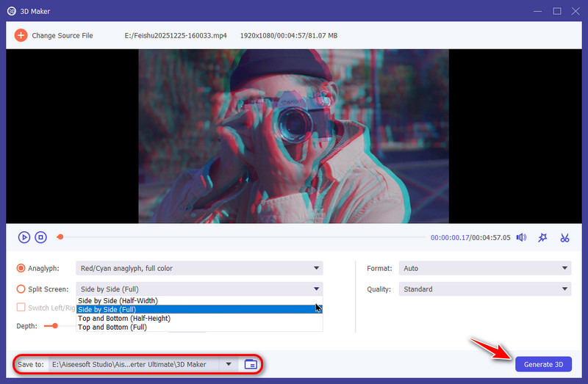Click the Depth slider handle
Image resolution: width=588 pixels, height=384 pixels.
coord(54,325)
